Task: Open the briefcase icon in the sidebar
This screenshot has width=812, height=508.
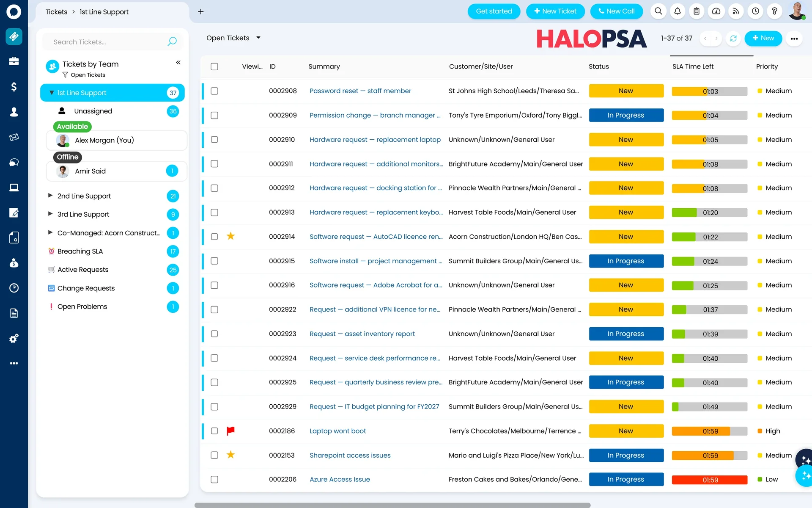Action: (x=14, y=61)
